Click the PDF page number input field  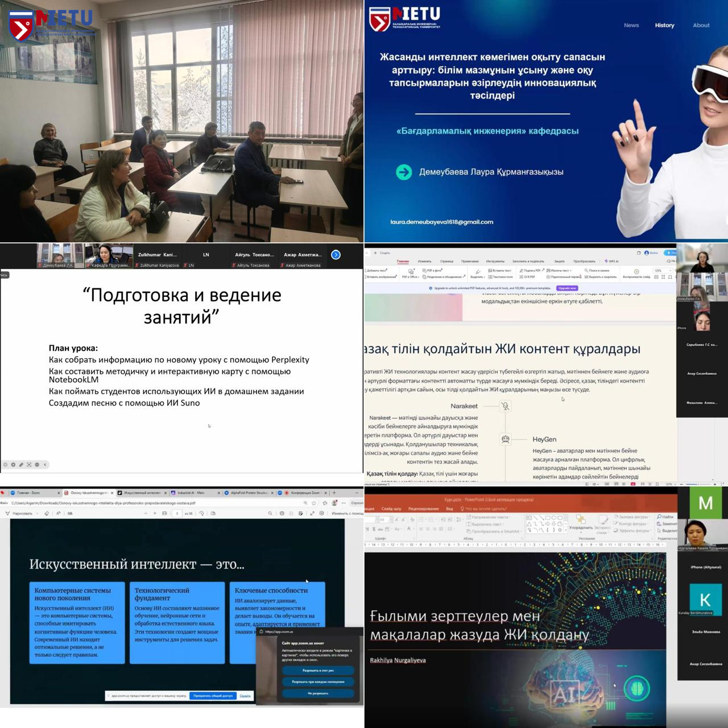(177, 514)
